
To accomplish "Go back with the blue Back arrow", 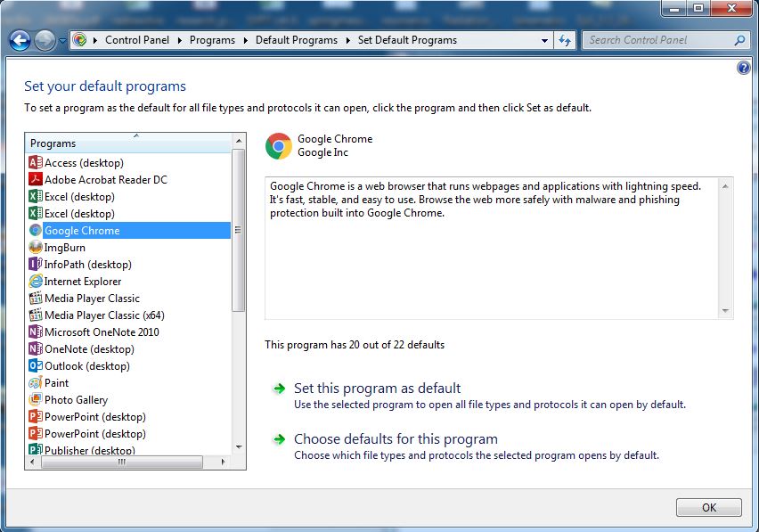I will point(20,41).
